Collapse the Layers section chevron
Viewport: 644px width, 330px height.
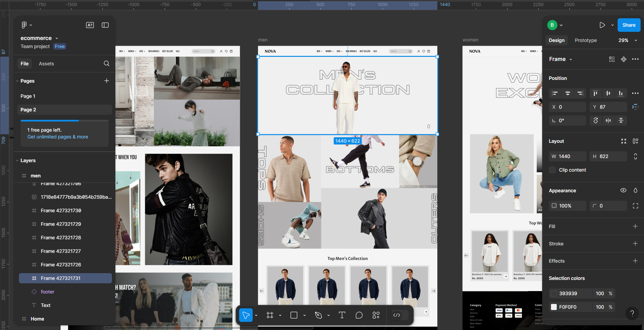17,160
